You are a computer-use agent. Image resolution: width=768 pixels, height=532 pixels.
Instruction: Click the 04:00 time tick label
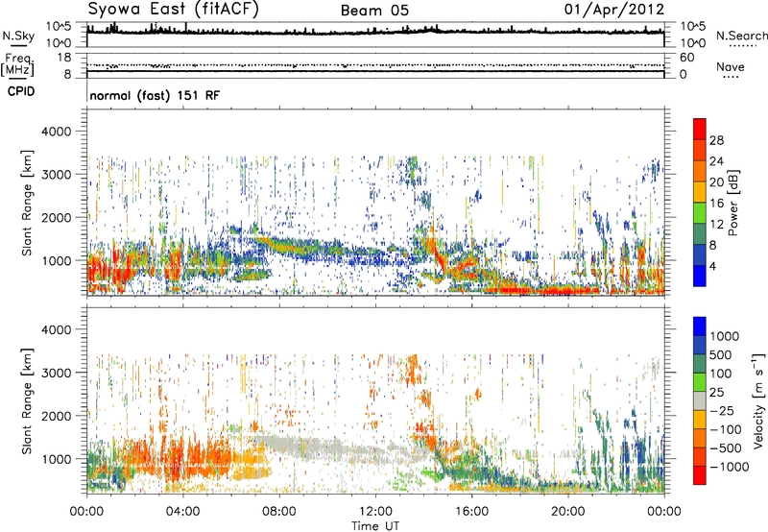coord(182,512)
